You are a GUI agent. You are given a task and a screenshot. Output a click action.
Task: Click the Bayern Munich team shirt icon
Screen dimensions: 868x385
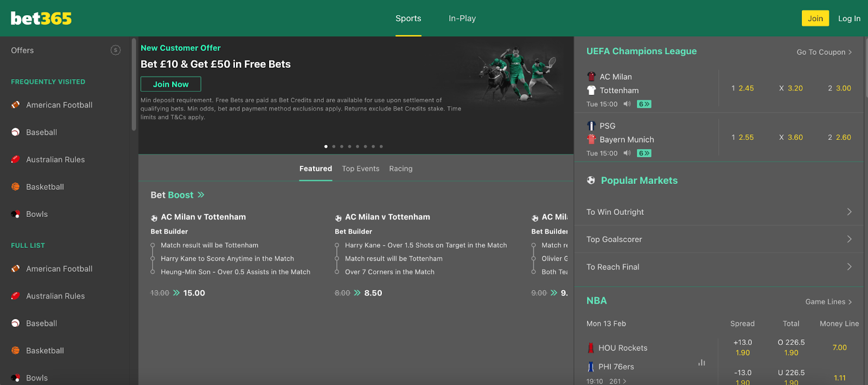(591, 139)
